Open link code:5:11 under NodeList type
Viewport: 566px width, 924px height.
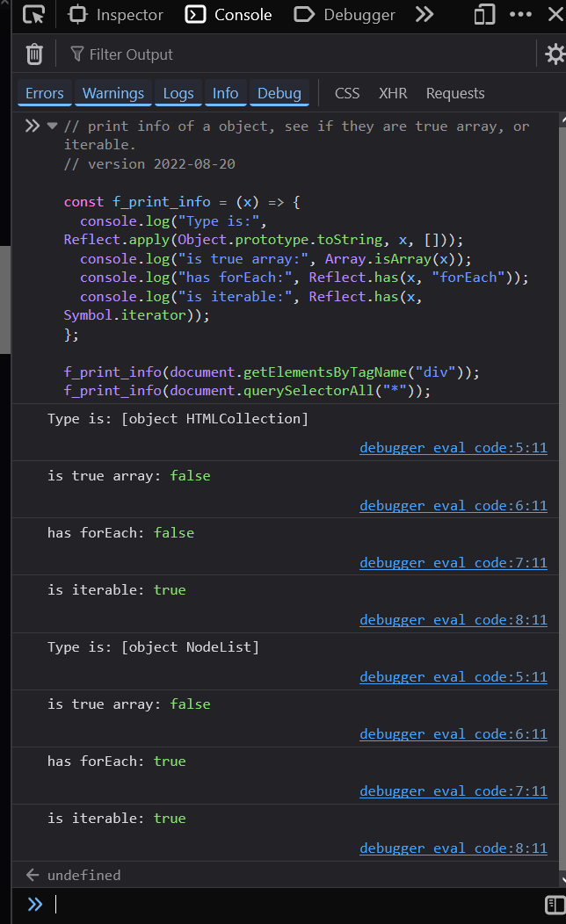pos(454,677)
